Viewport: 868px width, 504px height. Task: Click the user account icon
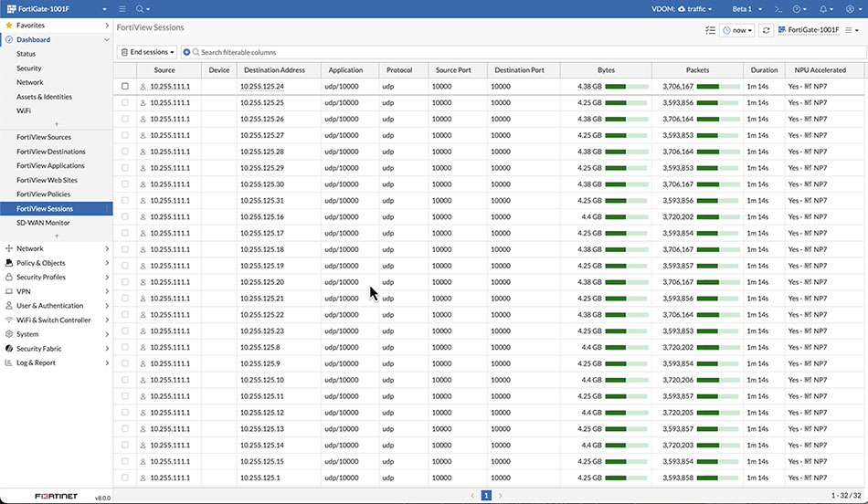click(x=852, y=9)
